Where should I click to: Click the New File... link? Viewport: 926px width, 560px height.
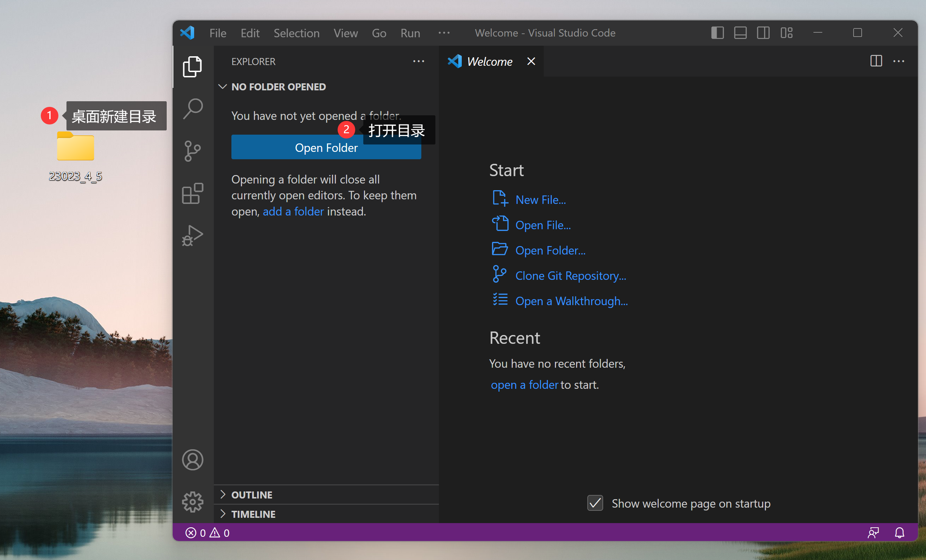(x=541, y=199)
